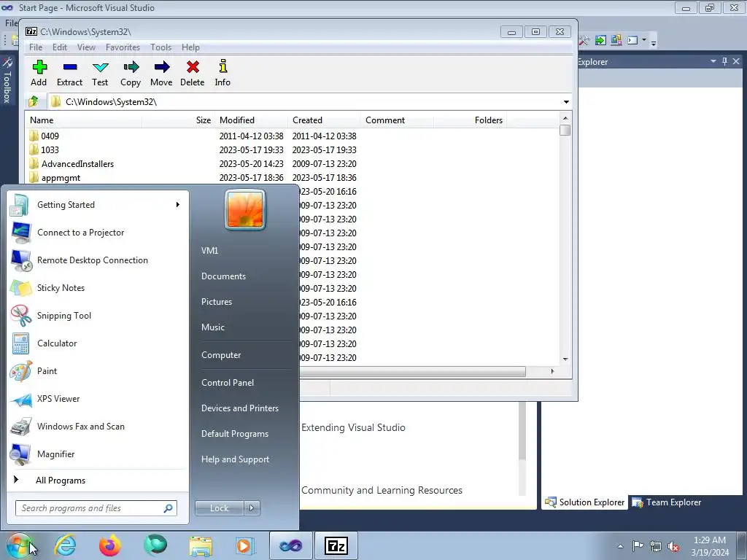Open the 7-Zip Favorites menu
747x560 pixels.
click(x=123, y=47)
